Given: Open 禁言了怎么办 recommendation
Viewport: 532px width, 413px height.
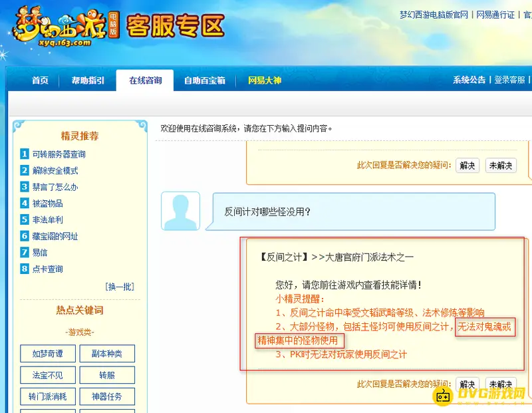Looking at the screenshot, I should tap(55, 187).
